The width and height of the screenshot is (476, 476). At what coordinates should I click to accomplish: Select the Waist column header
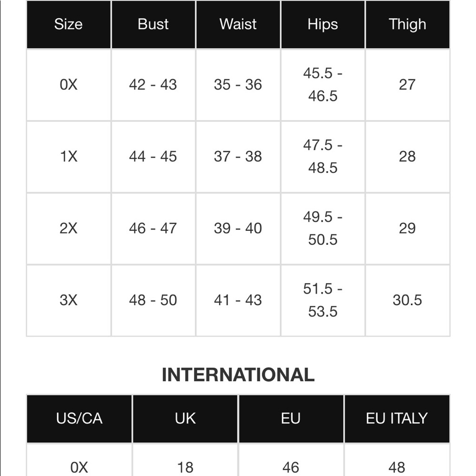coord(238,24)
